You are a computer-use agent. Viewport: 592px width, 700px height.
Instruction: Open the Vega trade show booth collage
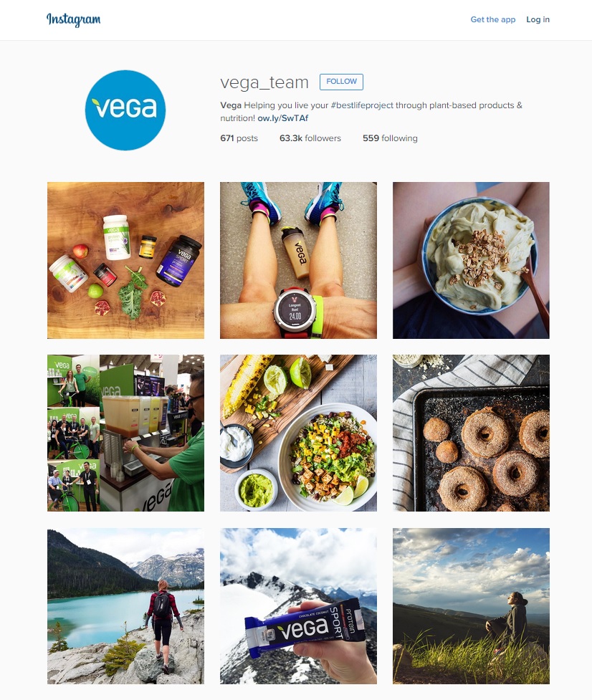[126, 433]
